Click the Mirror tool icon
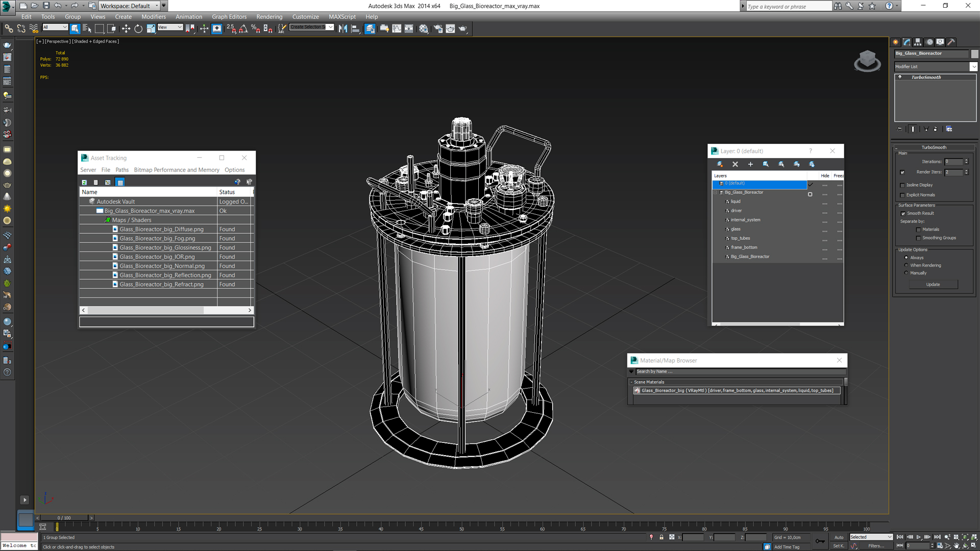 (343, 29)
